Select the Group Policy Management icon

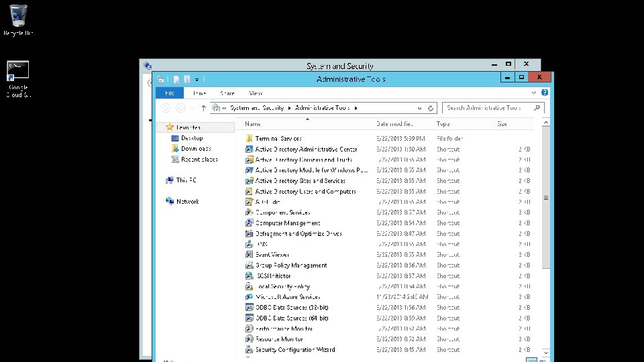249,265
